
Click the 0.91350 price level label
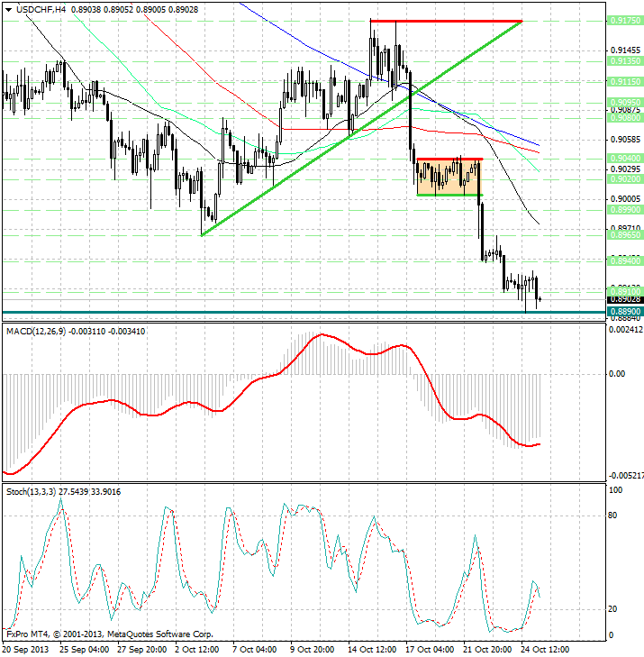pyautogui.click(x=625, y=60)
